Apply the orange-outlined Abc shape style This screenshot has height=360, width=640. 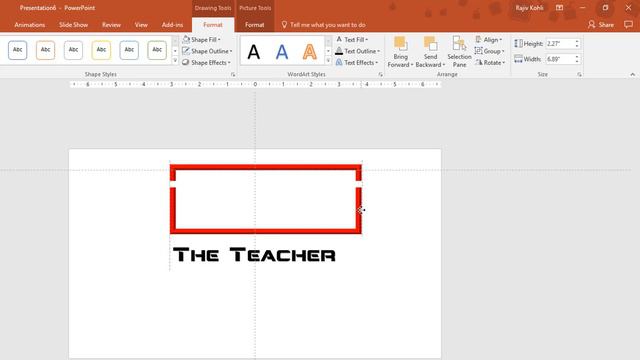point(45,50)
